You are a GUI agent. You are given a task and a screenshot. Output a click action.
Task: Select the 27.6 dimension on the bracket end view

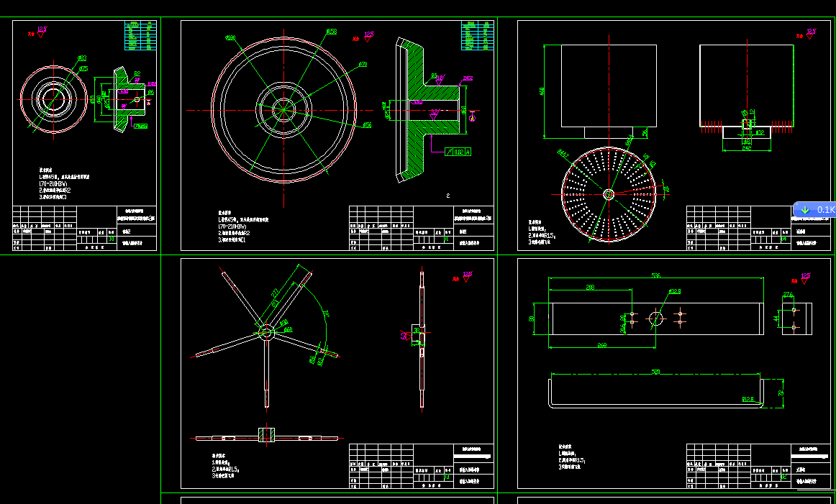(788, 295)
